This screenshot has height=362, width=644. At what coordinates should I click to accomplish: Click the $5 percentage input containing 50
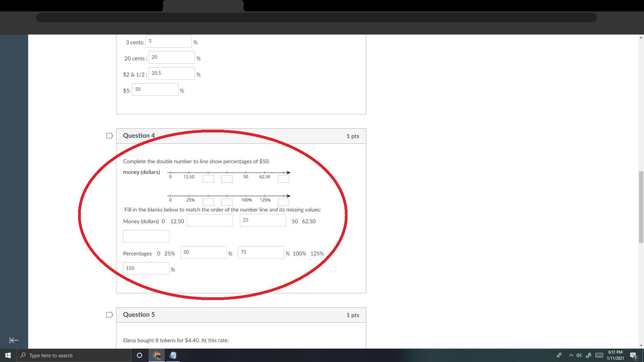click(x=155, y=89)
